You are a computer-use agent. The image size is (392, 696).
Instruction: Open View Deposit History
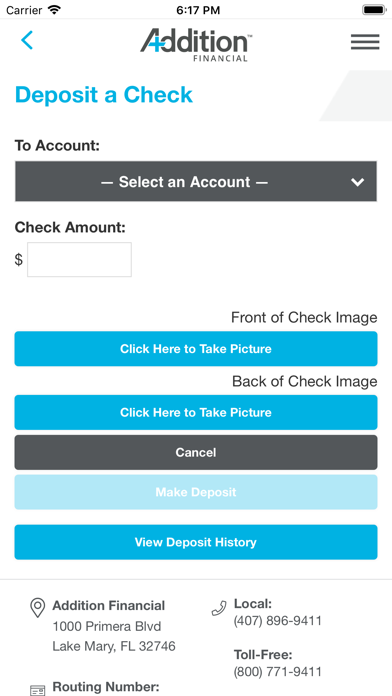196,542
